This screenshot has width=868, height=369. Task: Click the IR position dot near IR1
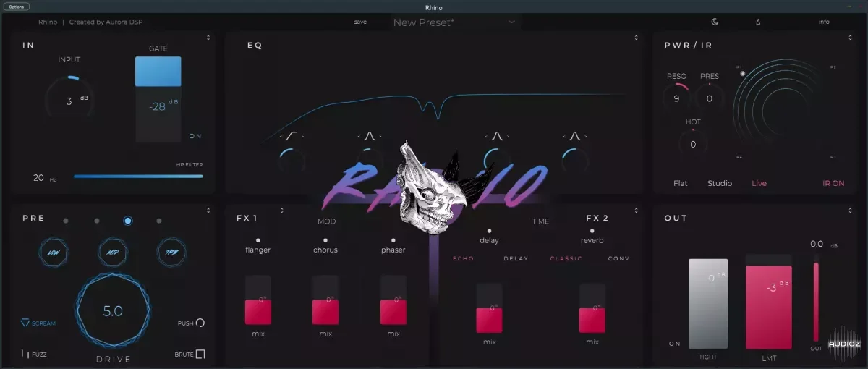743,73
